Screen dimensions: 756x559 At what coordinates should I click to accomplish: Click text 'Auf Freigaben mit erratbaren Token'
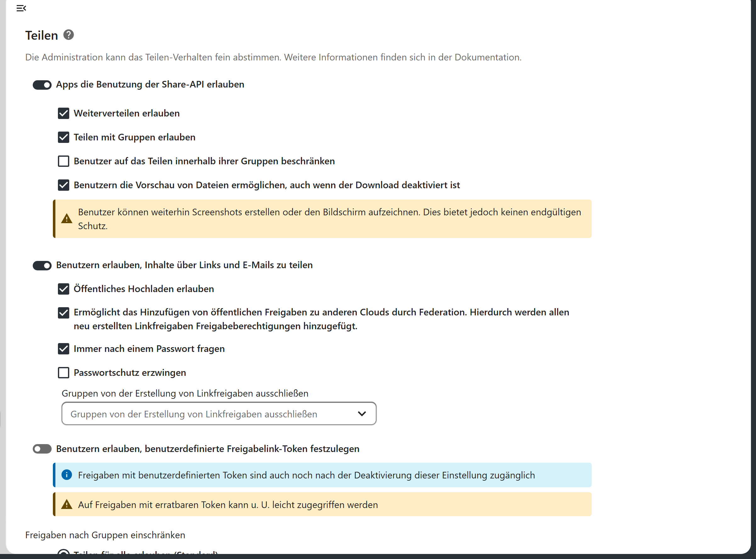[152, 505]
